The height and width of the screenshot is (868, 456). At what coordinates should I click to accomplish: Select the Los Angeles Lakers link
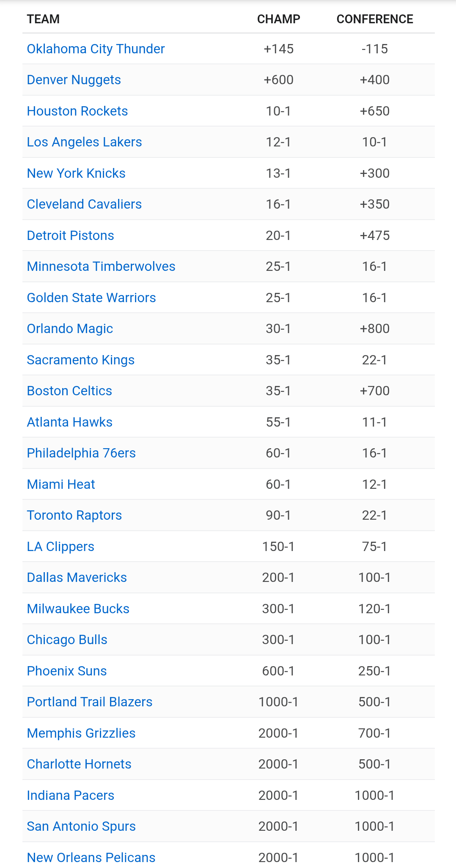click(x=84, y=142)
